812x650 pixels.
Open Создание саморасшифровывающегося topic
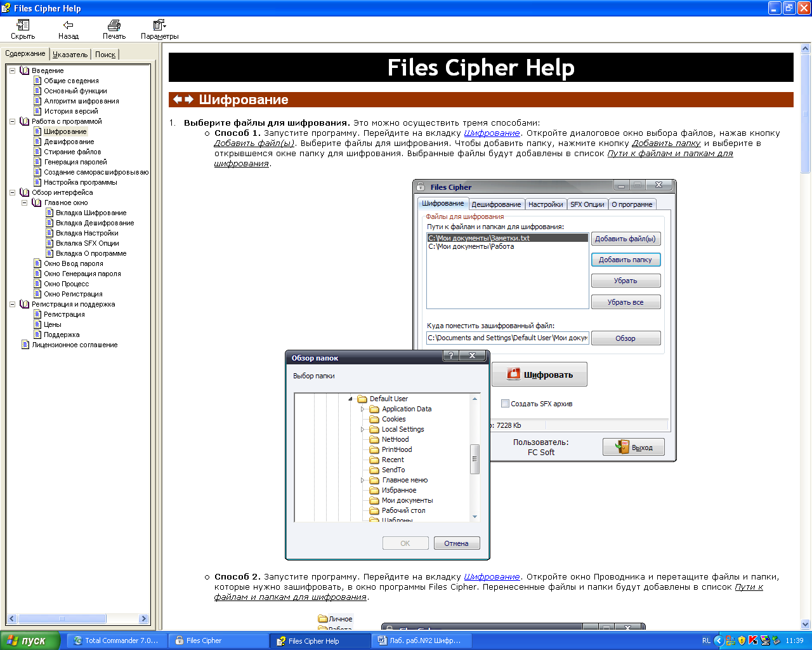click(x=96, y=172)
